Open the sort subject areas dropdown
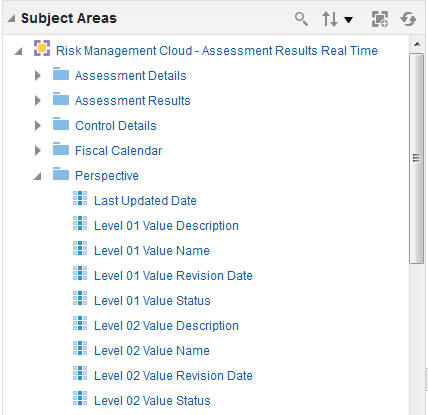Viewport: 428px width, 415px height. [x=337, y=19]
